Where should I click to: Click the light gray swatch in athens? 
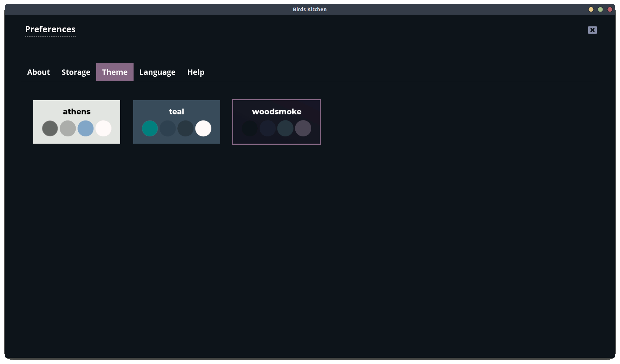click(68, 128)
